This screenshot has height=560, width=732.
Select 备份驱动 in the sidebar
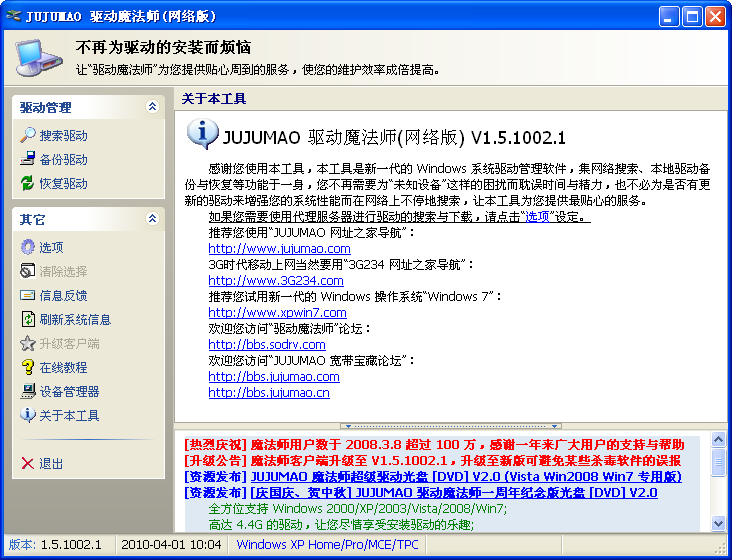coord(63,160)
